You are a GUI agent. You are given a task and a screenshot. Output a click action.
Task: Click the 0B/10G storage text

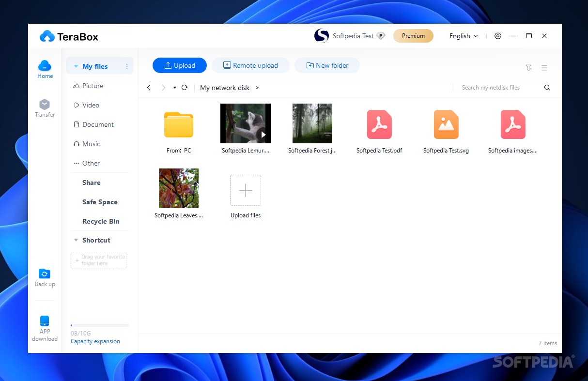81,333
